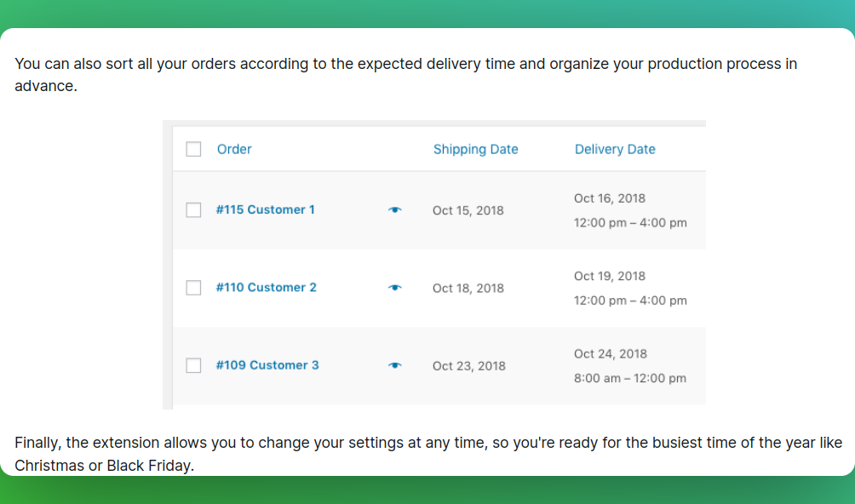Click the Oct 19, 2018 delivery date
This screenshot has width=855, height=504.
pos(610,276)
